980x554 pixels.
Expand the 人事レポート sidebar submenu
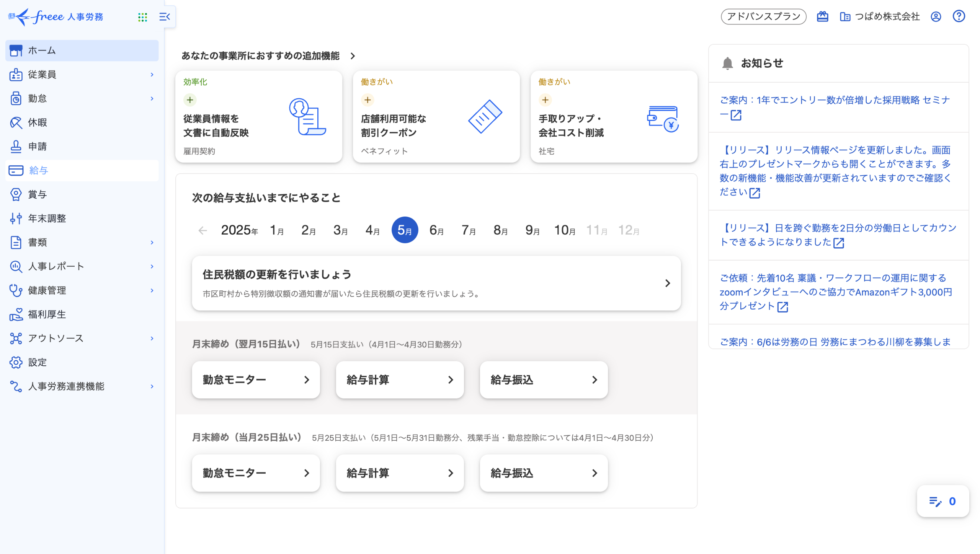(152, 266)
